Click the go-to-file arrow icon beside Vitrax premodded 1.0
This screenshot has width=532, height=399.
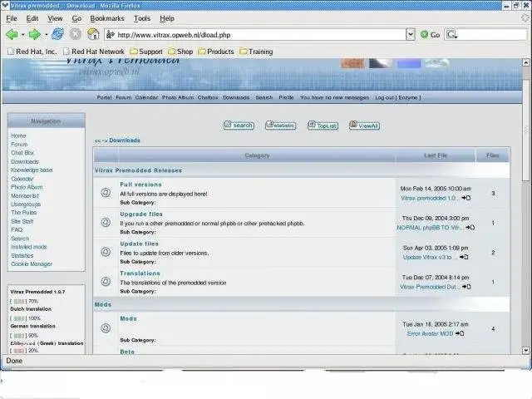(x=466, y=198)
